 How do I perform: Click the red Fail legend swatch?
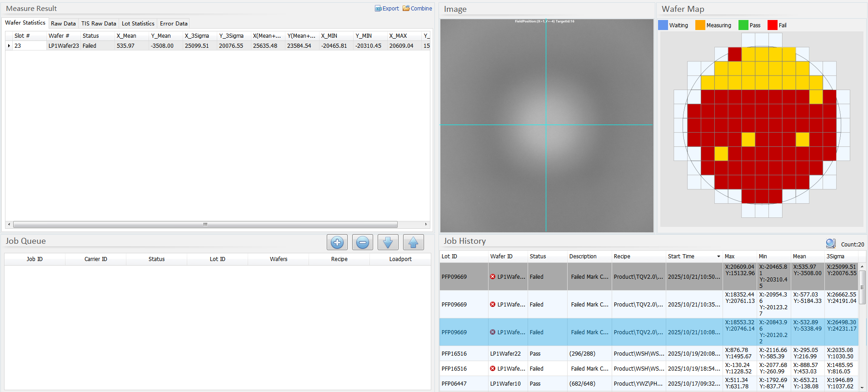(x=772, y=25)
